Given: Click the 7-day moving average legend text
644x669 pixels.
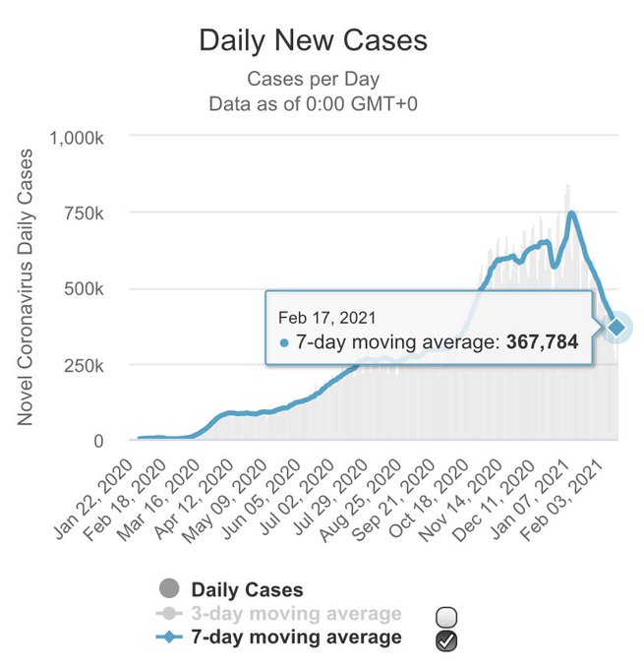Looking at the screenshot, I should [x=296, y=637].
